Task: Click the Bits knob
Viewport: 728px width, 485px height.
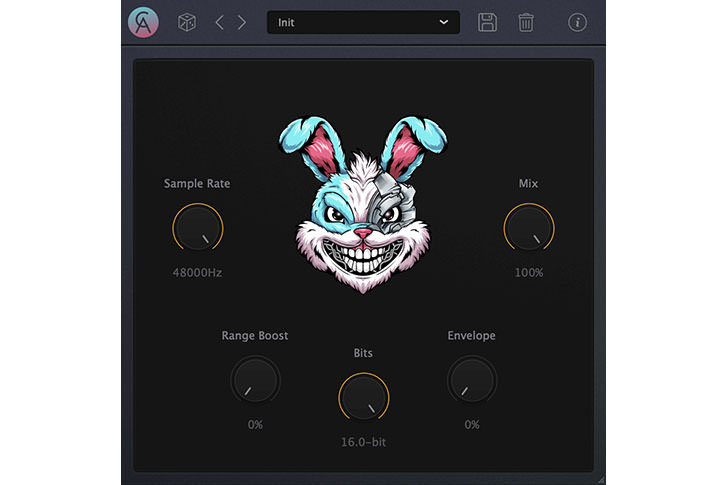Action: [363, 397]
